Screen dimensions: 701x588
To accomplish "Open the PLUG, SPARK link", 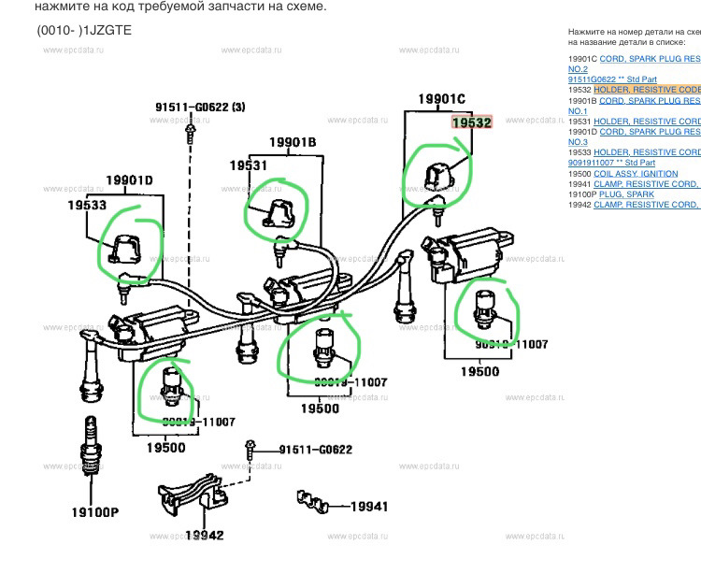I will point(626,194).
